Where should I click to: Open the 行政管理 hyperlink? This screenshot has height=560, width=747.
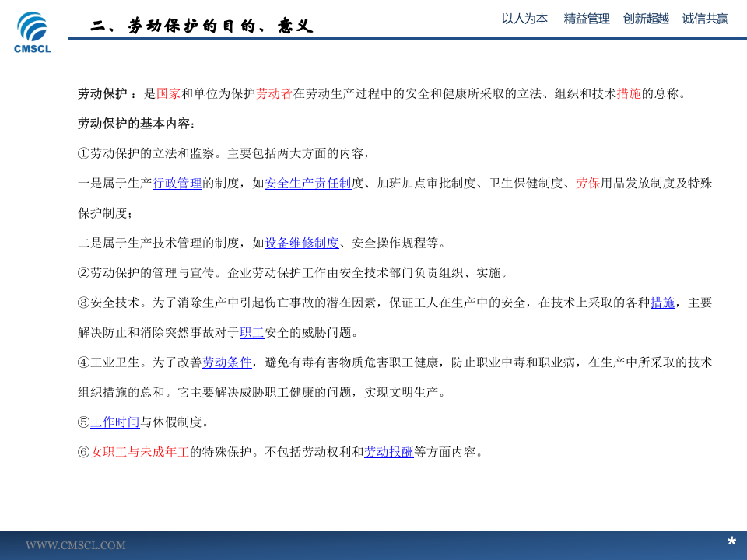[x=177, y=184]
